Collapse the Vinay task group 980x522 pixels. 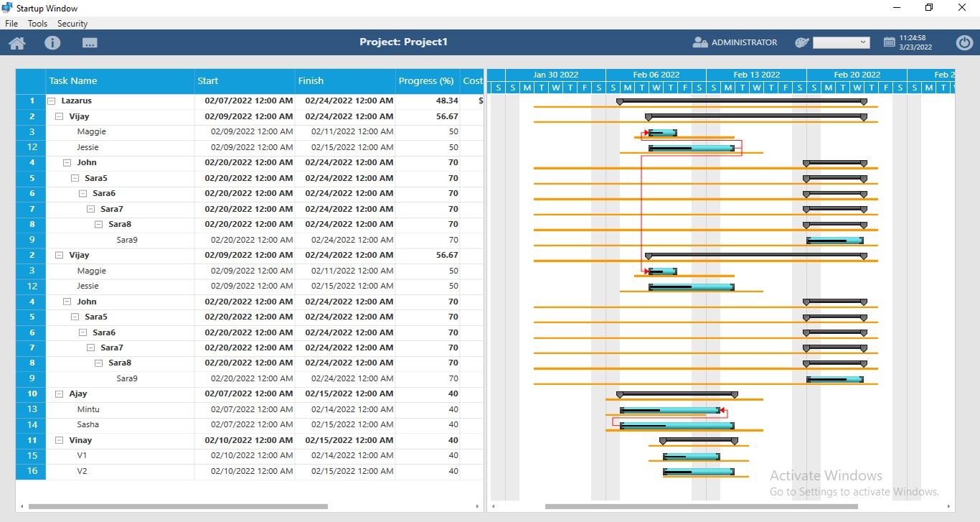coord(60,441)
